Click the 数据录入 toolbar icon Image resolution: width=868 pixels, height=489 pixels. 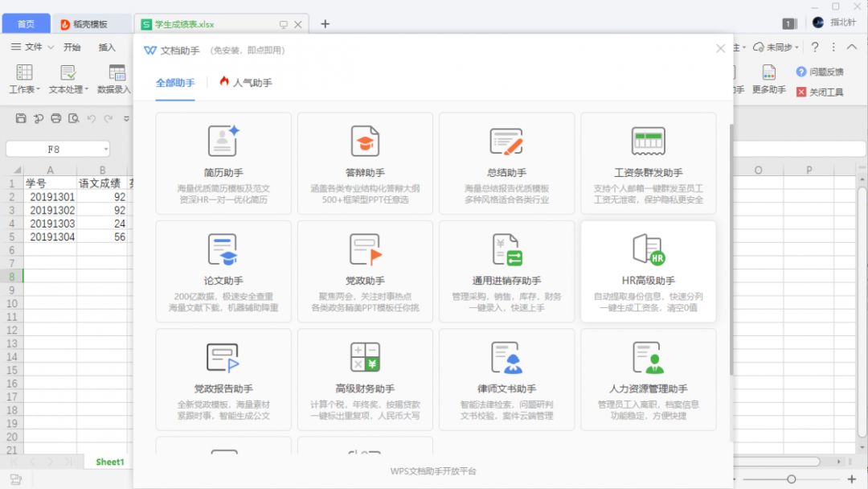[x=117, y=72]
